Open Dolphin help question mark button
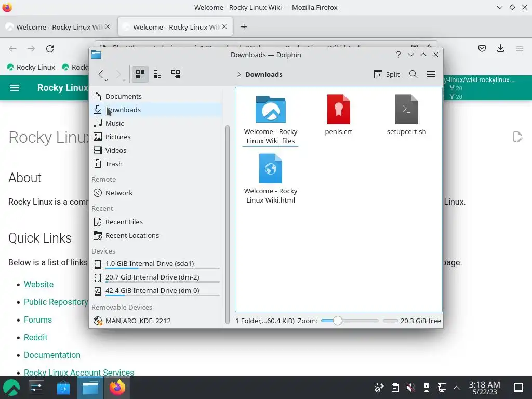Image resolution: width=532 pixels, height=399 pixels. pyautogui.click(x=398, y=55)
